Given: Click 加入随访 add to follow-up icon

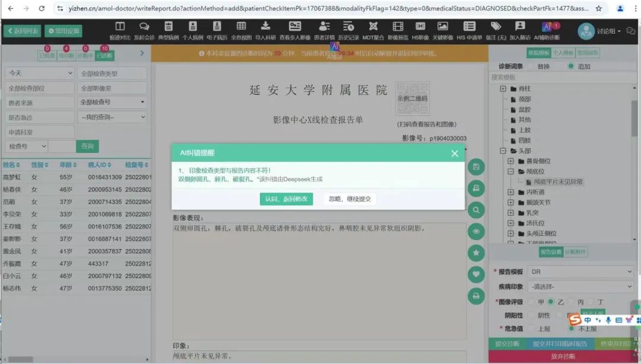Looking at the screenshot, I should (520, 31).
